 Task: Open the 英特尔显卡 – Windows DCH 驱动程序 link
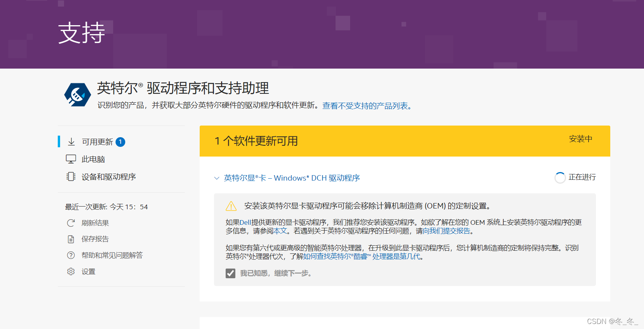[292, 178]
